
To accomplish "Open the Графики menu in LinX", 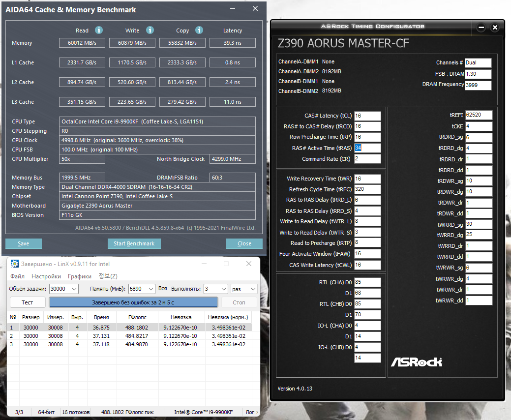I will (x=80, y=276).
